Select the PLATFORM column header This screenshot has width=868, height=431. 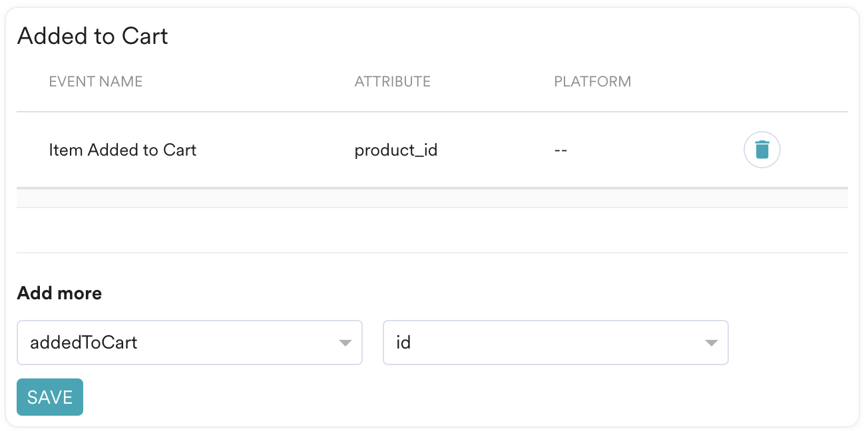[x=592, y=82]
